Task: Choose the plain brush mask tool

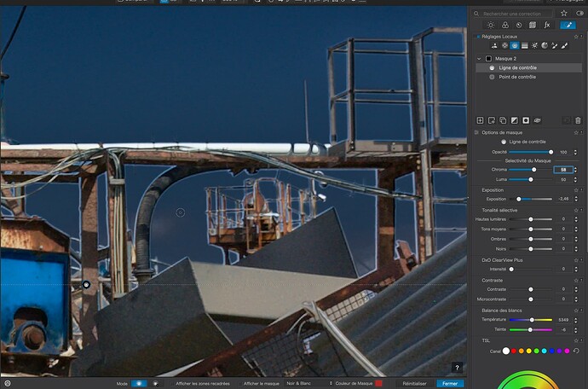Action: [x=564, y=45]
